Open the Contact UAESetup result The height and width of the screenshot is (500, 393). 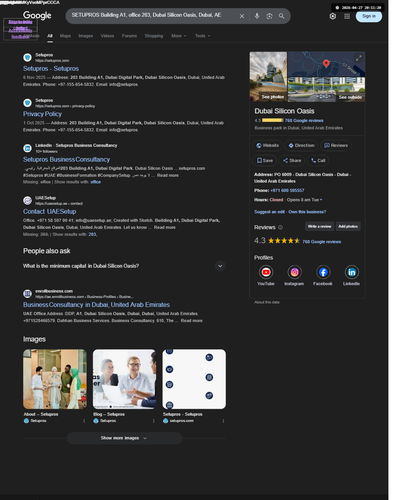pyautogui.click(x=49, y=212)
